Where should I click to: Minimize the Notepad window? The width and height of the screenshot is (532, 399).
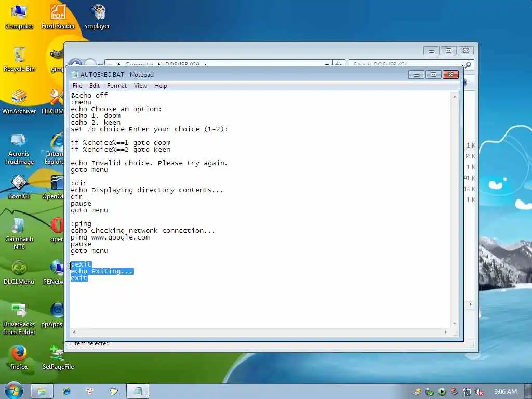click(416, 75)
